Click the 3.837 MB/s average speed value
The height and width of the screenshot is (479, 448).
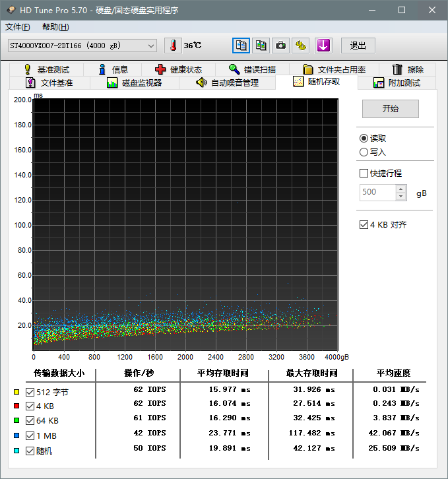point(396,418)
